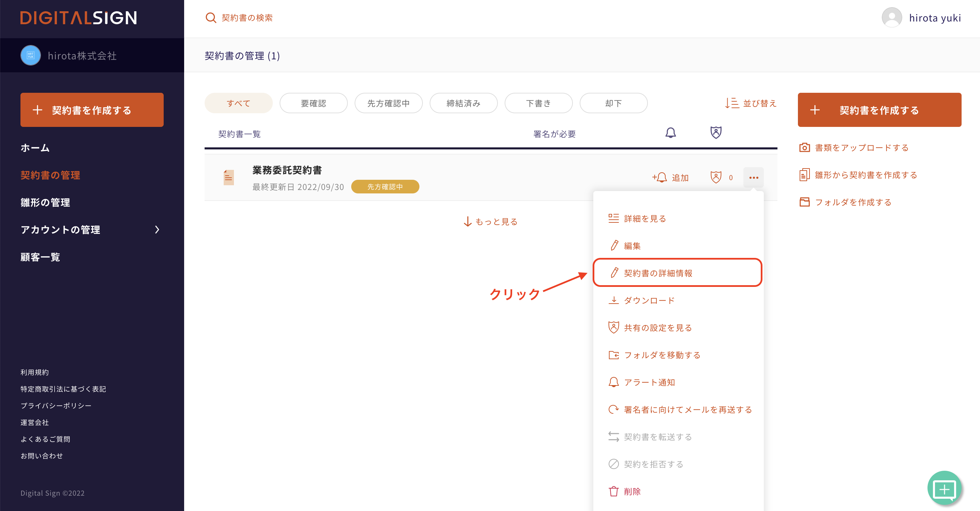Open プライバシーポリシー link
This screenshot has height=511, width=980.
click(56, 406)
